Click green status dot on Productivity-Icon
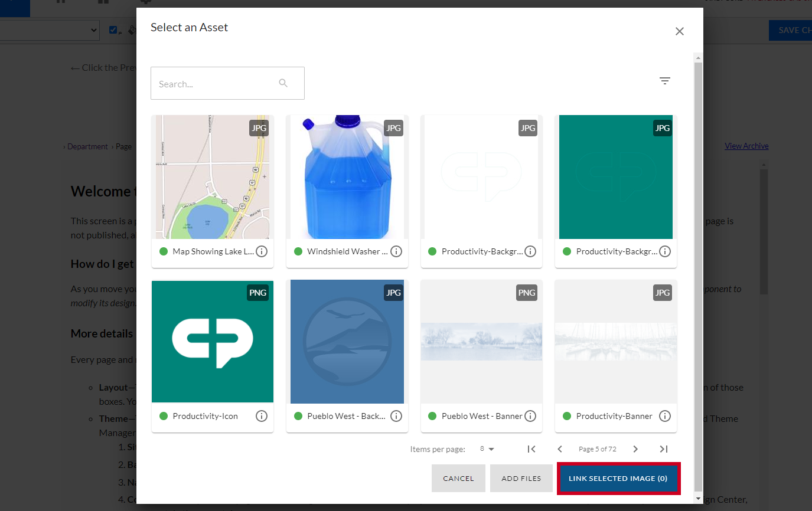The width and height of the screenshot is (812, 511). [164, 416]
